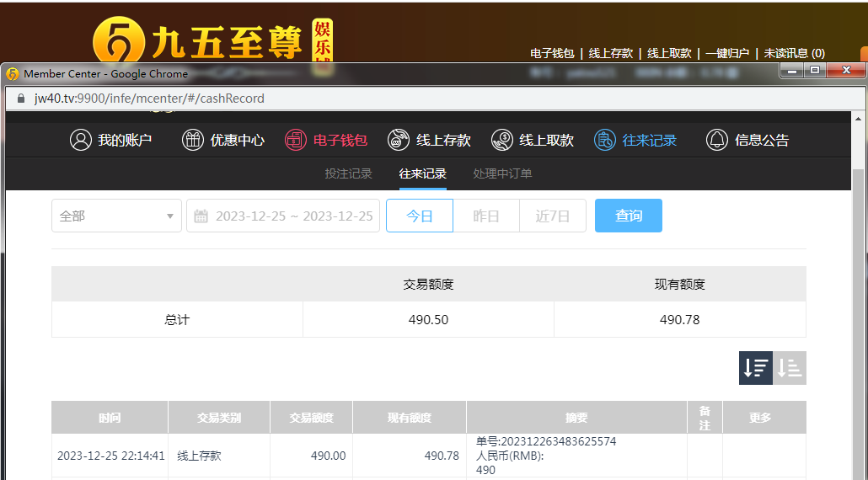Click the 总计 summary row label
Image resolution: width=868 pixels, height=480 pixels.
[x=177, y=320]
